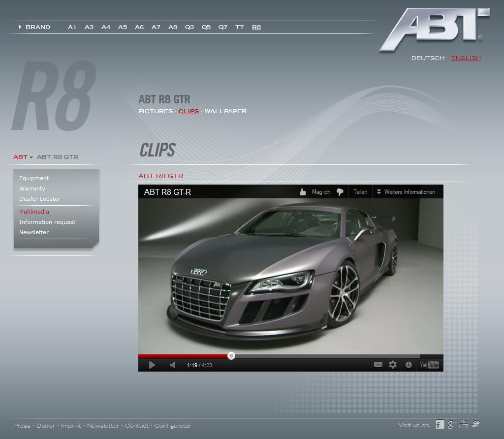Click the ABT R8 GTR sidebar breadcrumb

[x=58, y=157]
